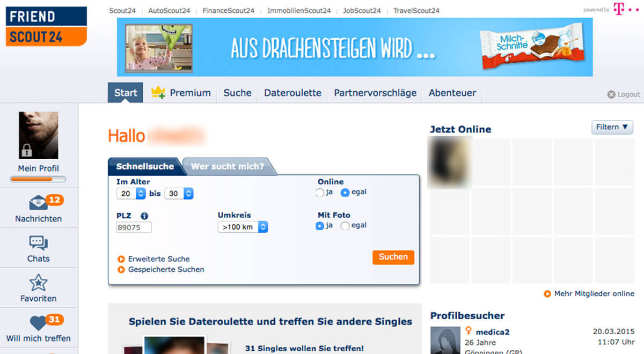The width and height of the screenshot is (644, 354).
Task: Click the PLZ input field
Action: [x=134, y=227]
